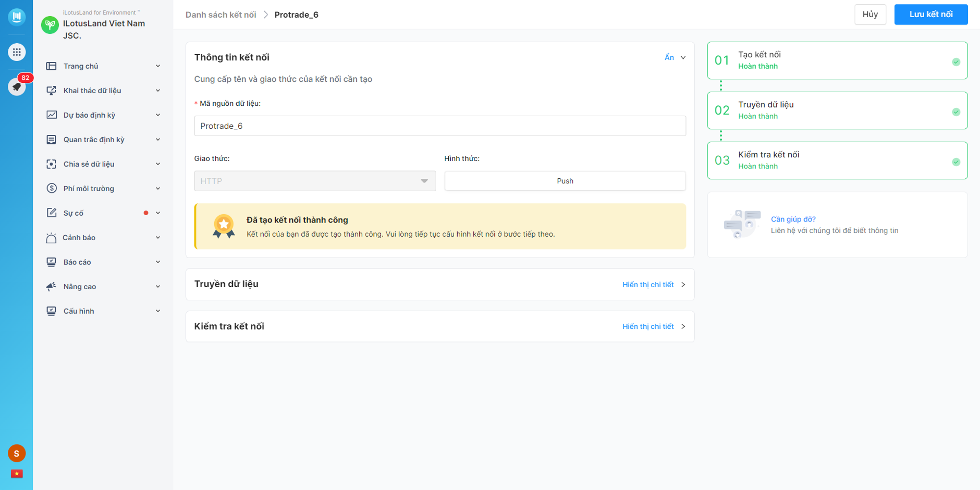The image size is (980, 490).
Task: Expand the Cảnh báo chevron
Action: point(158,237)
